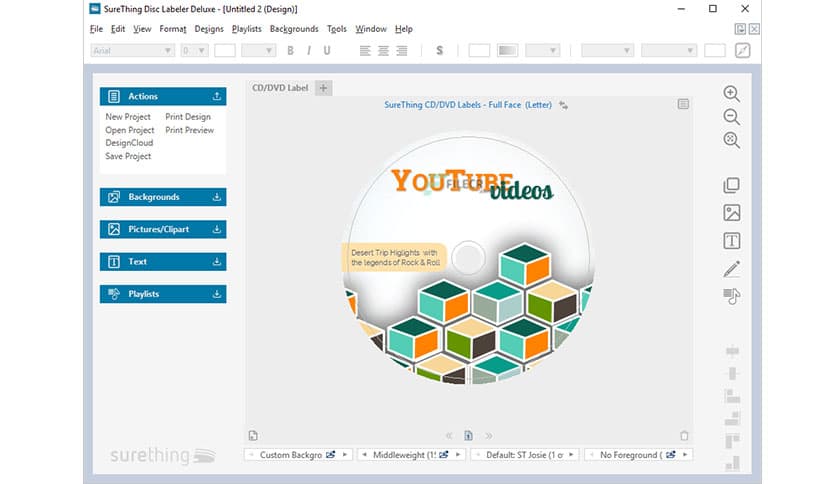Select the CD/DVD Label tab
836x484 pixels.
click(280, 88)
